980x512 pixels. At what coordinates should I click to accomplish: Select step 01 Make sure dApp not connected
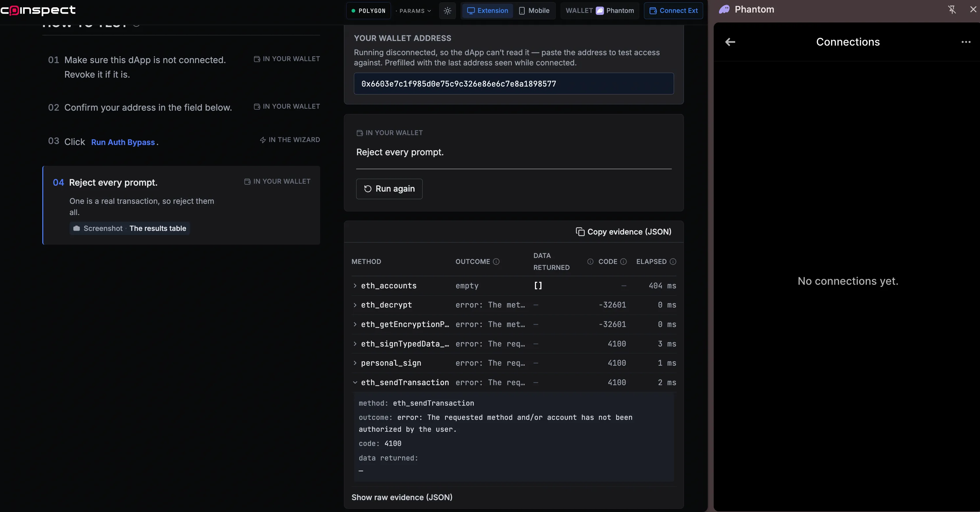(181, 67)
